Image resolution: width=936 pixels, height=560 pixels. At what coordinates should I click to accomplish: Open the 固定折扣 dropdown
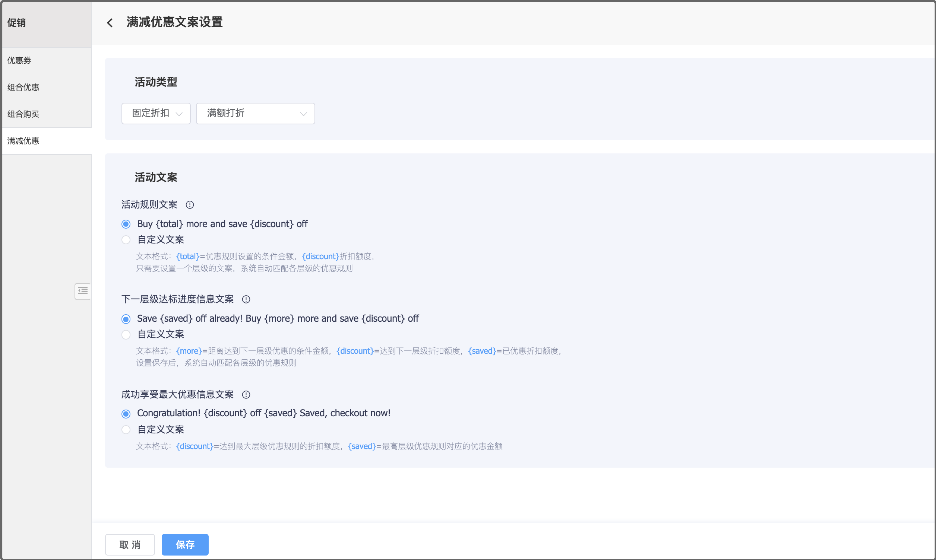(155, 113)
